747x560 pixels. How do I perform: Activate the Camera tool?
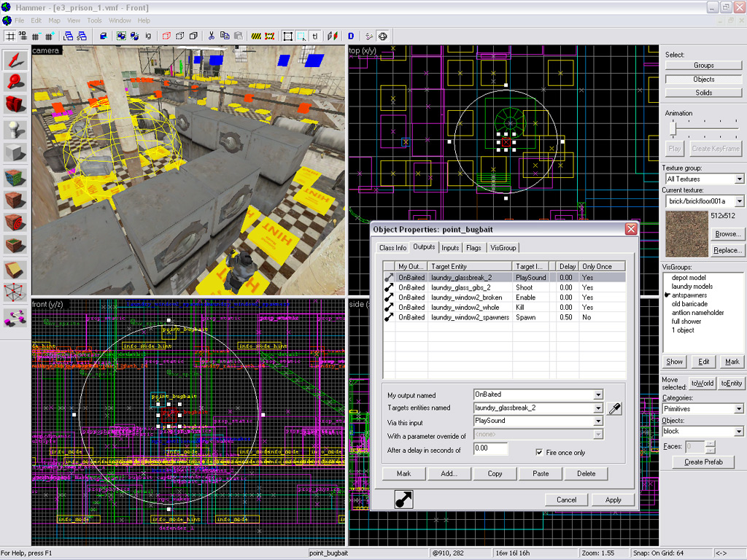15,104
